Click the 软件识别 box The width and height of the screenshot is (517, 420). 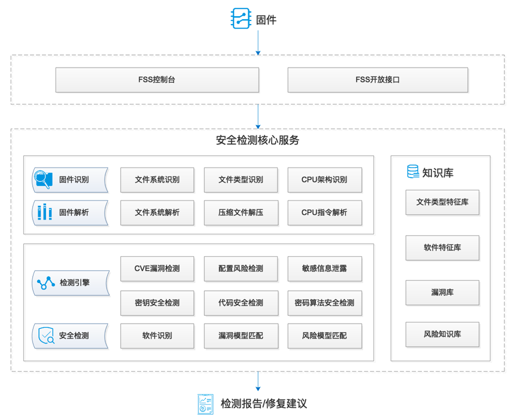click(157, 336)
